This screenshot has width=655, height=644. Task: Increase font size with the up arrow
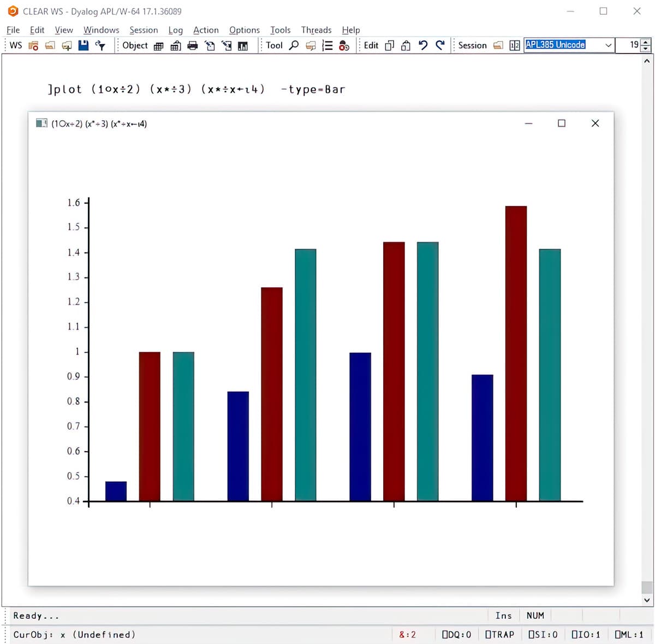646,42
